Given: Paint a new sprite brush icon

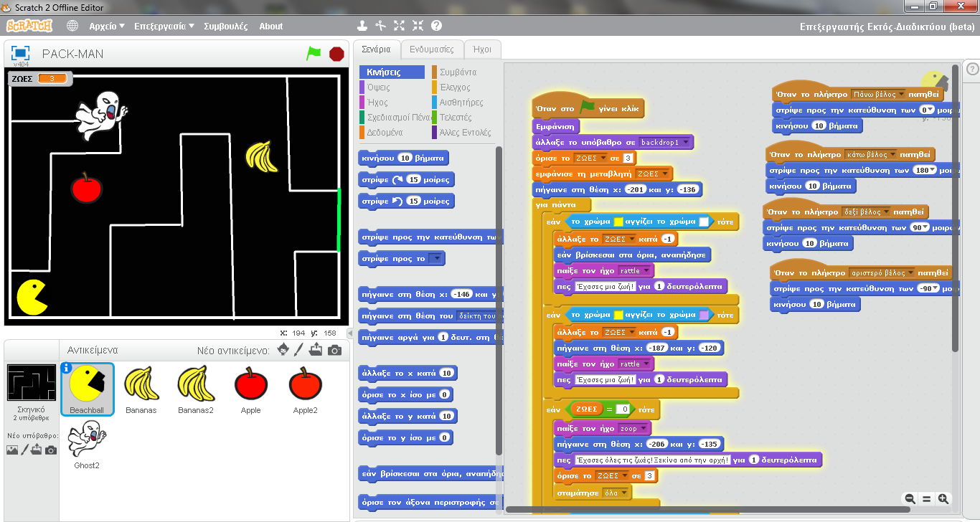Looking at the screenshot, I should click(300, 350).
